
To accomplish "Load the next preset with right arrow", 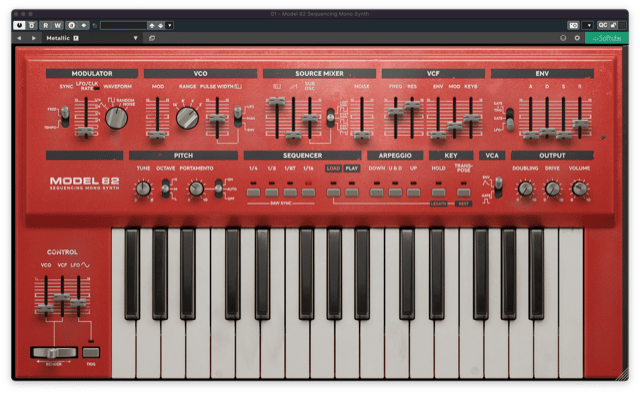I will (33, 38).
